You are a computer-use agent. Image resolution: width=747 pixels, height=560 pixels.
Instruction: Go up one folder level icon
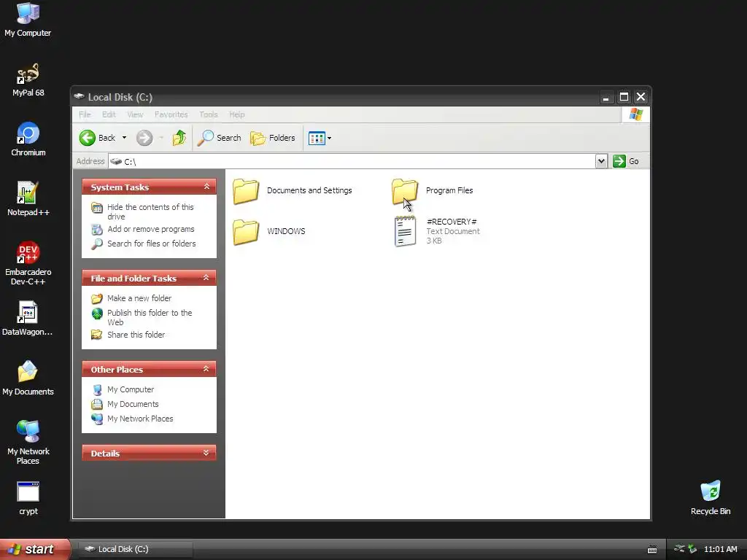[x=179, y=138]
